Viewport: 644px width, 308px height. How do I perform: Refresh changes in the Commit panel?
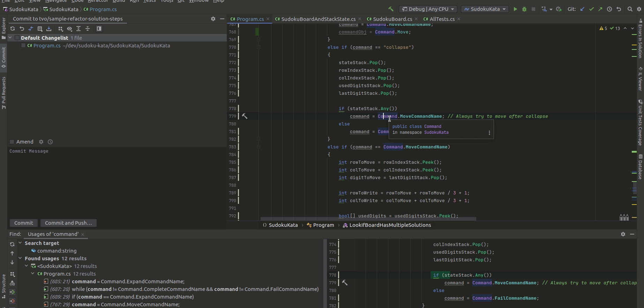point(13,29)
